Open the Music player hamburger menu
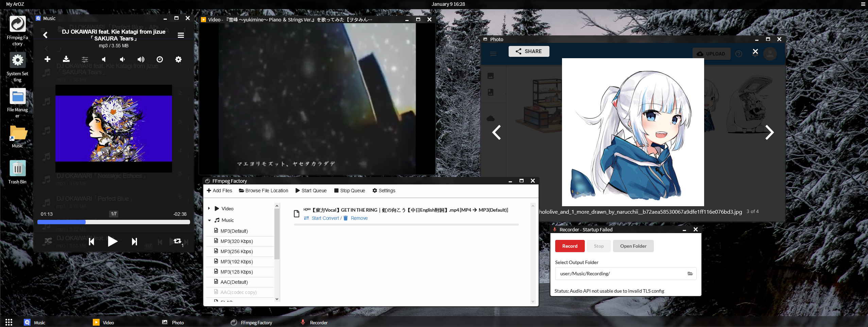868x327 pixels. coord(181,35)
